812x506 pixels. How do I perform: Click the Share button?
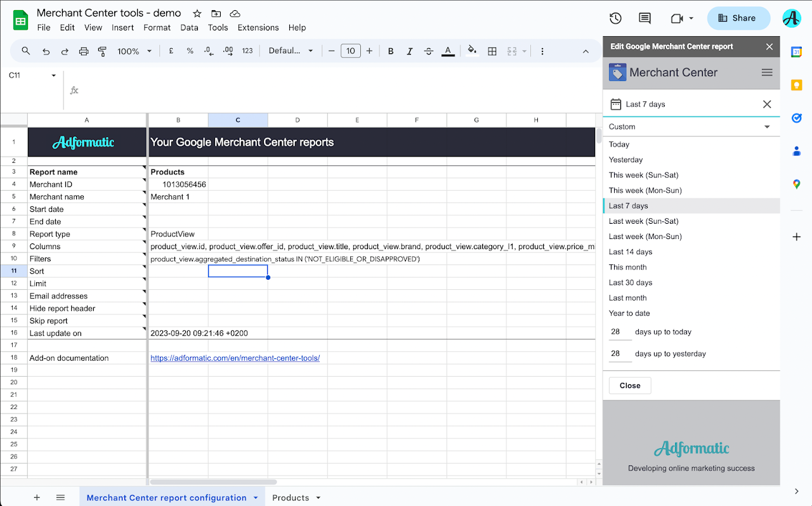(738, 18)
